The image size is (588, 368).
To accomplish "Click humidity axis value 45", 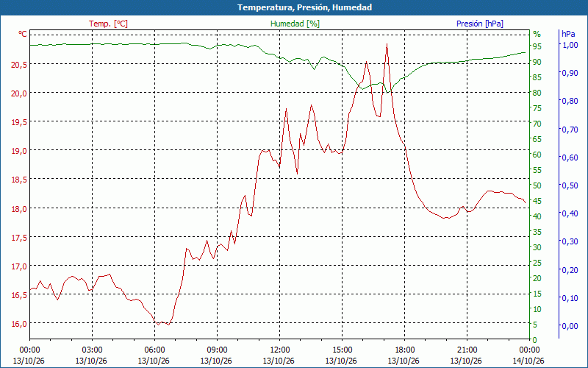I will coord(537,201).
